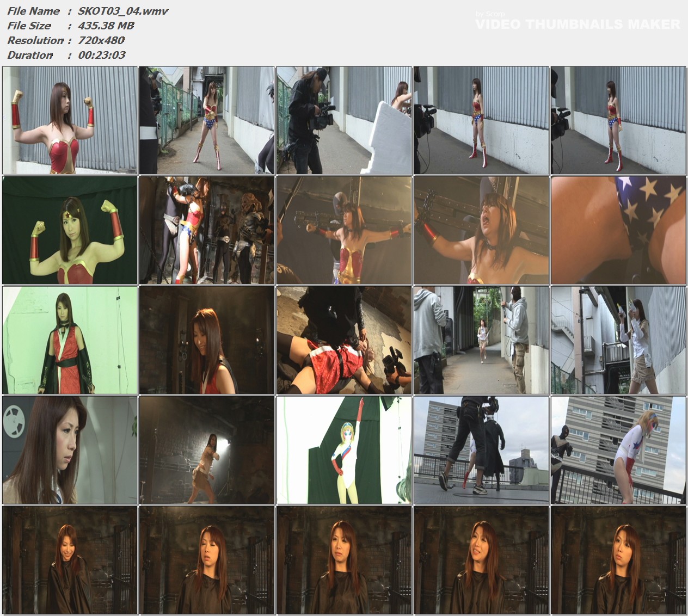Click the 'File Size' label
This screenshot has width=688, height=616.
click(29, 26)
